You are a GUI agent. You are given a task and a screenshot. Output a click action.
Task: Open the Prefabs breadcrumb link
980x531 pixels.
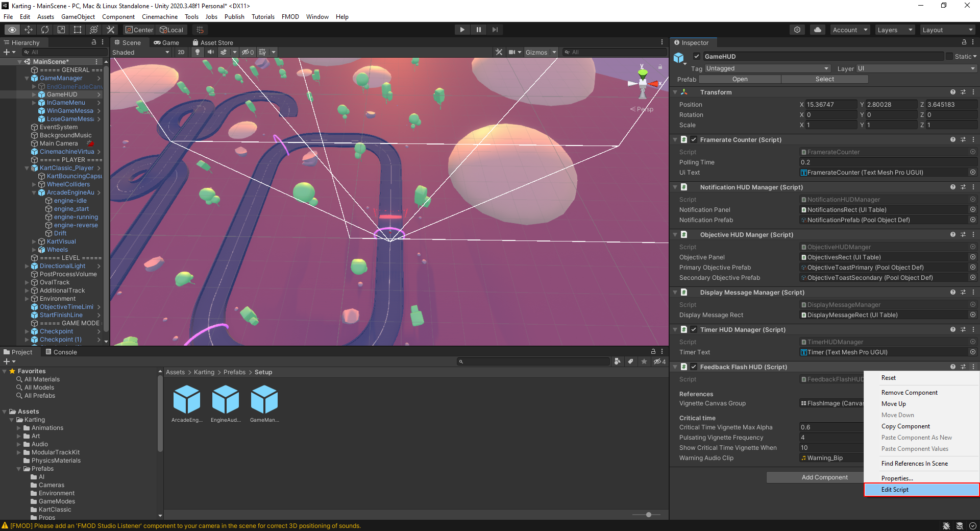234,372
